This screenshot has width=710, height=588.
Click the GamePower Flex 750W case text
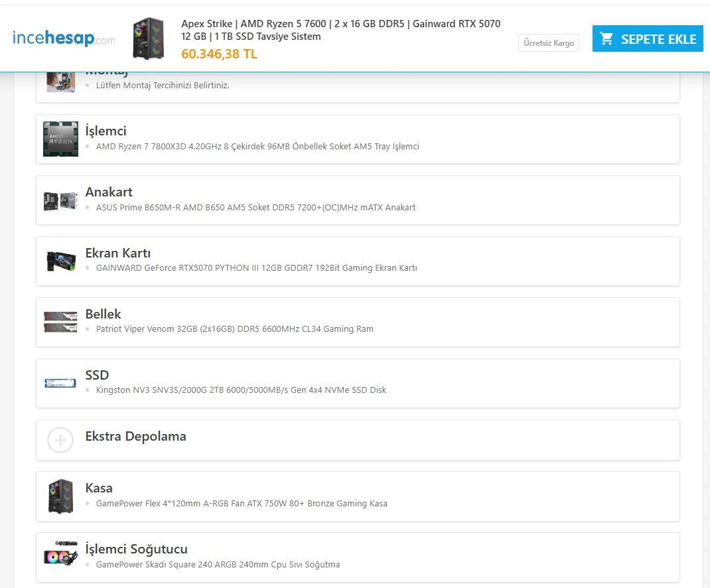tap(242, 503)
